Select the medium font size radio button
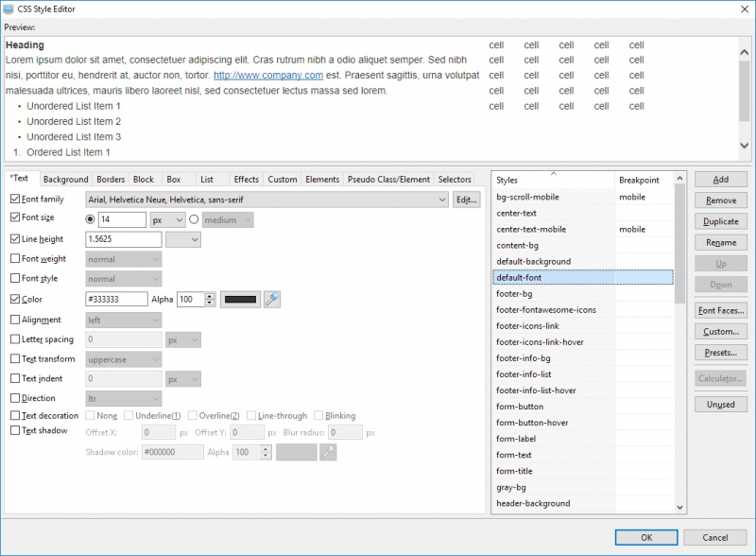756x556 pixels. pyautogui.click(x=195, y=219)
